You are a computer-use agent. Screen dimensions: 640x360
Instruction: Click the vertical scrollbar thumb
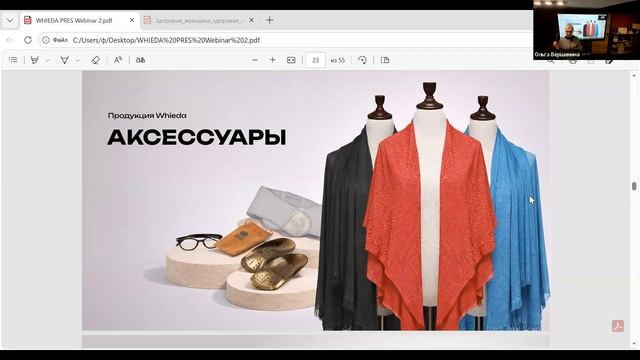tap(634, 186)
